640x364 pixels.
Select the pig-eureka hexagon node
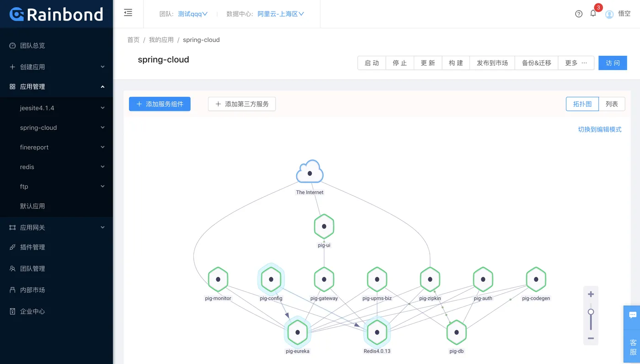[x=298, y=332]
